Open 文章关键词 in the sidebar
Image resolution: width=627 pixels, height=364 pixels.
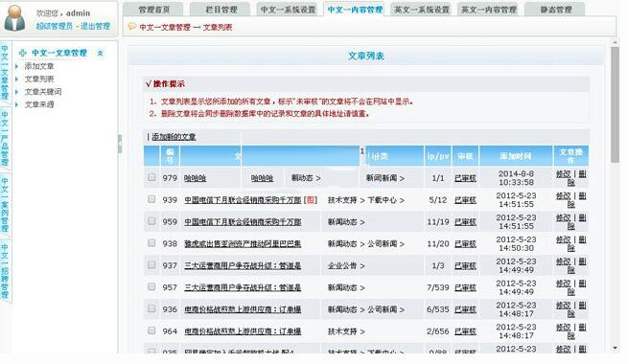click(43, 92)
